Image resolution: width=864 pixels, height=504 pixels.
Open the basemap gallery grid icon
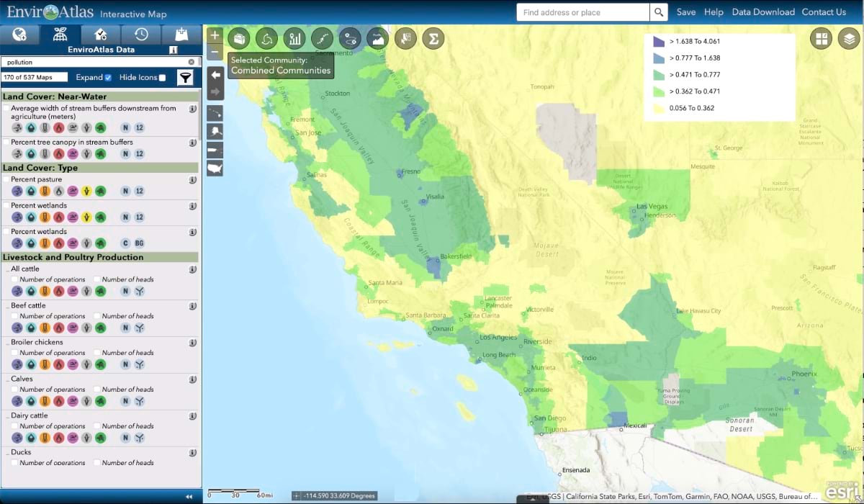(822, 38)
